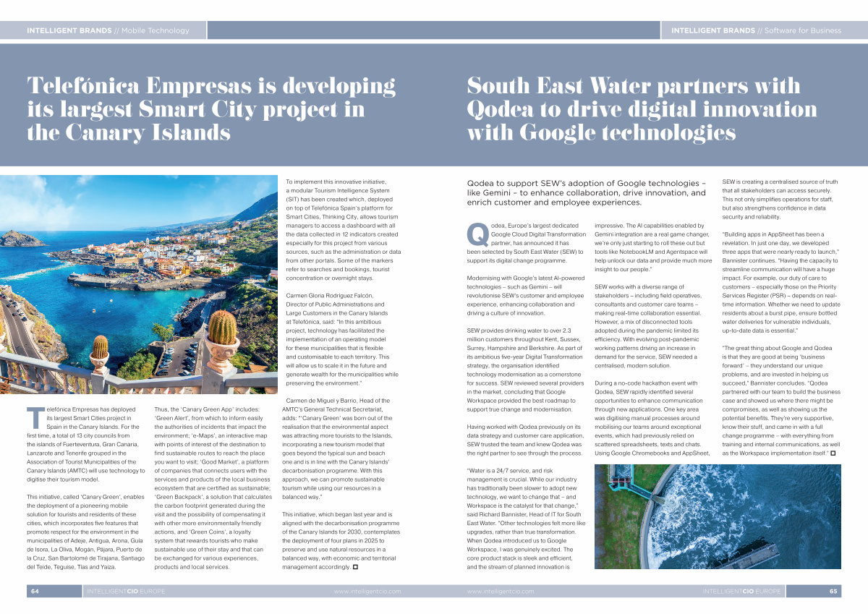Click the 'INTELLIGENT BRANDS' label on the left page header
This screenshot has width=868, height=614.
tap(69, 30)
